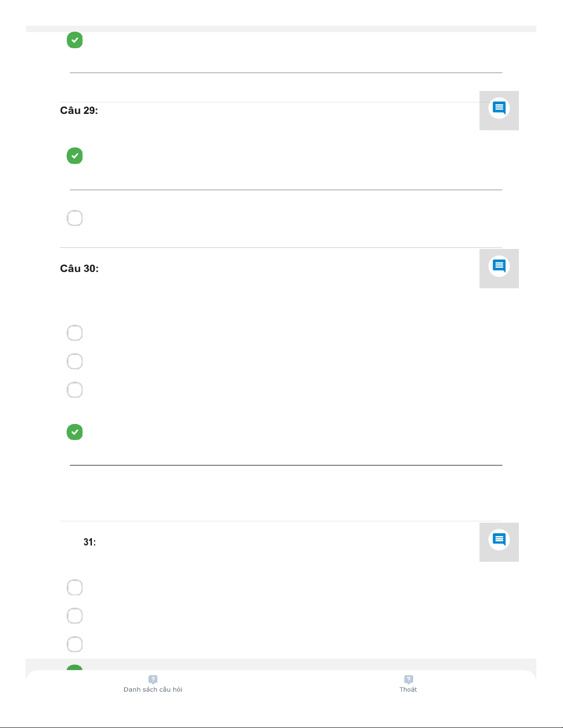This screenshot has height=728, width=563.
Task: Click the green checked answer above Câu 29
Action: pos(74,40)
